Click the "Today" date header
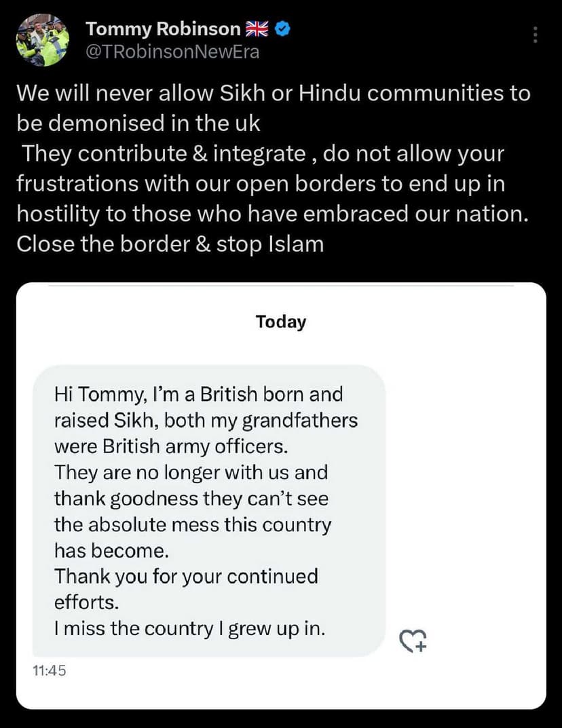 click(281, 322)
